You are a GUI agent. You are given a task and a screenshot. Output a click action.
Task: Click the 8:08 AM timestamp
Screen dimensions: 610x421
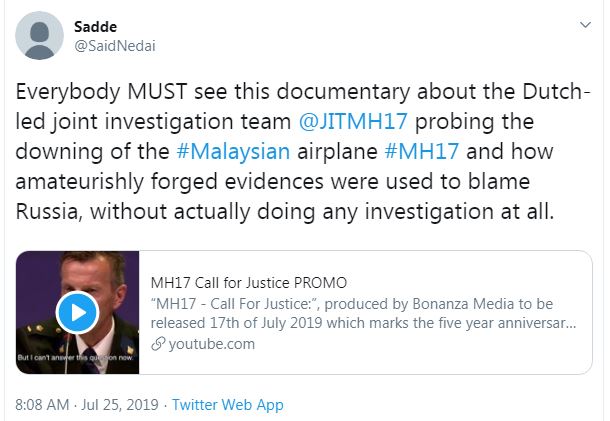coord(44,405)
